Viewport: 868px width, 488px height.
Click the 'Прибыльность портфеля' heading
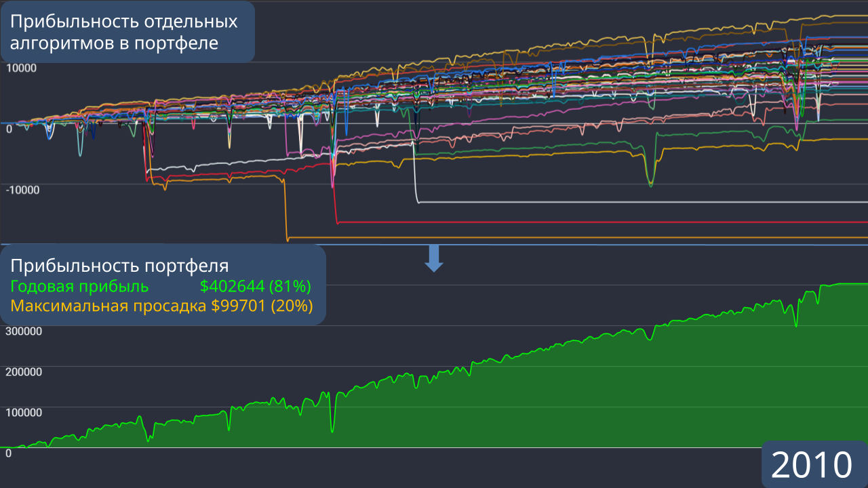point(120,266)
